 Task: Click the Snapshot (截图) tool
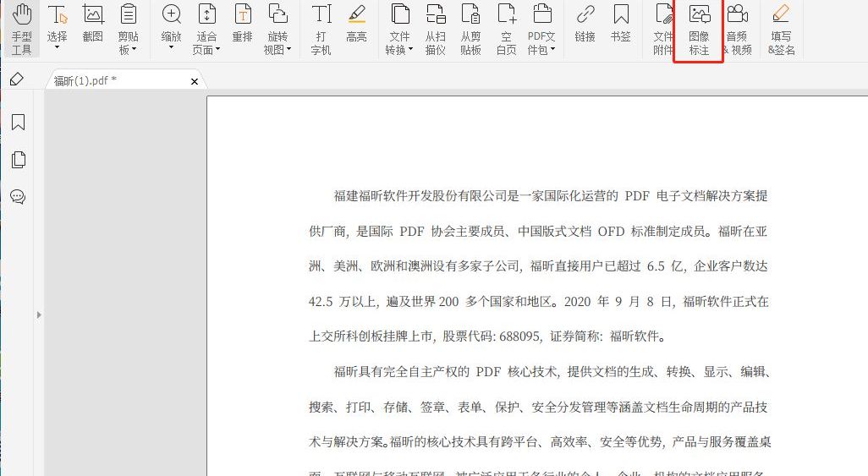point(92,23)
